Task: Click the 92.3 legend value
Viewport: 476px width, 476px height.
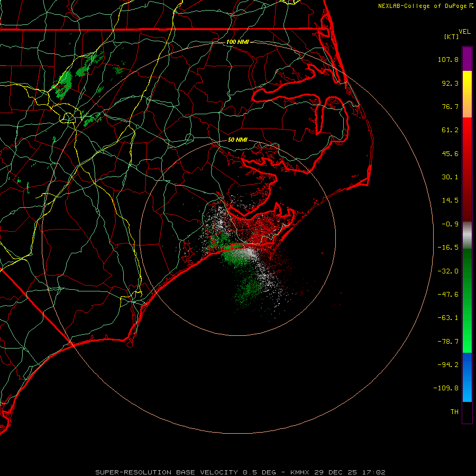Action: coord(450,83)
